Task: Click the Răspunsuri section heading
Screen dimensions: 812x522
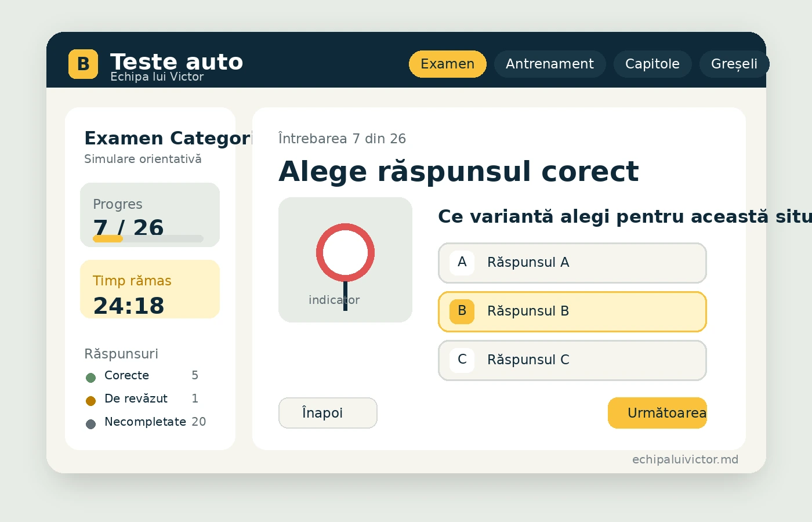Action: click(121, 354)
